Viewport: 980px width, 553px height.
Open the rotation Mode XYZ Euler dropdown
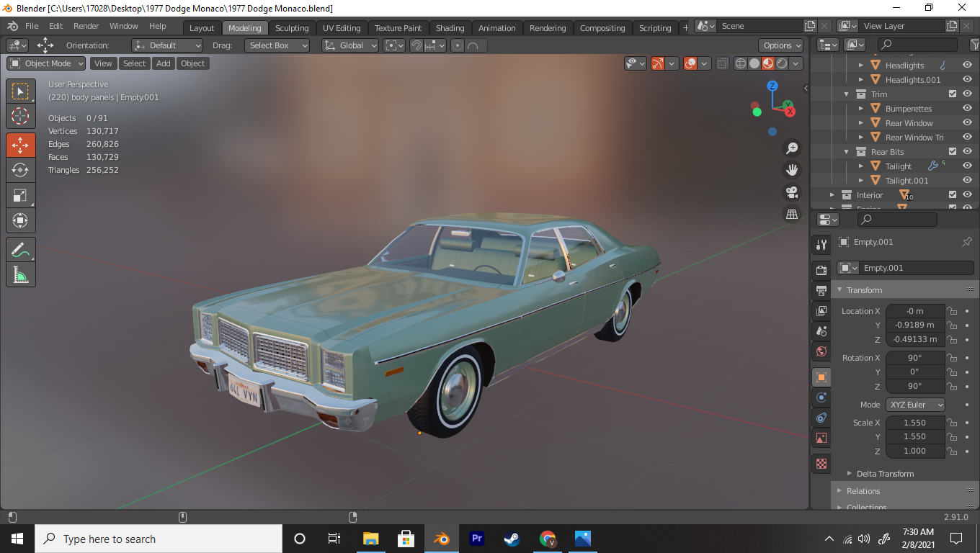point(915,405)
